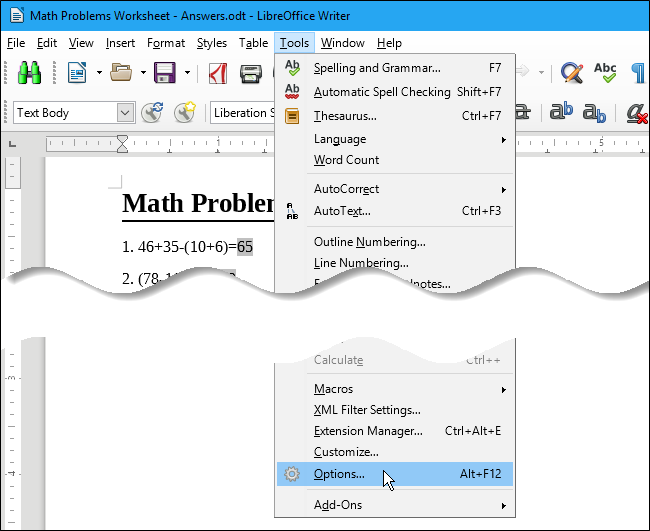Open the Window menu
This screenshot has height=531, width=650.
(x=343, y=43)
